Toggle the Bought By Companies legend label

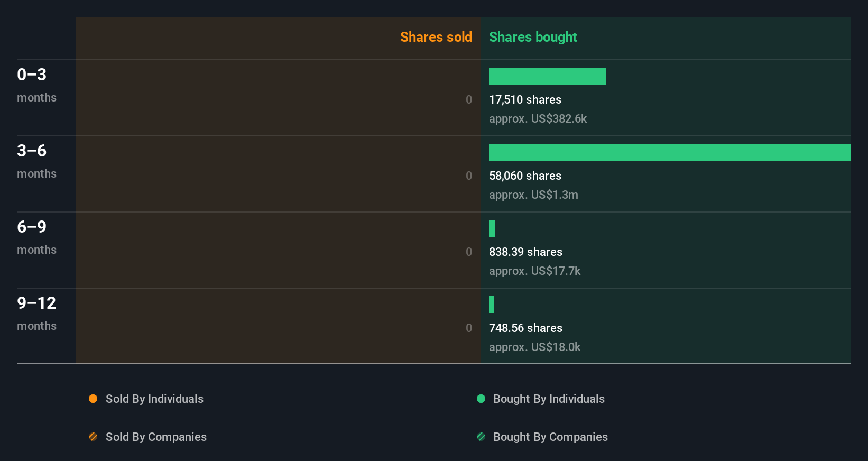[550, 437]
